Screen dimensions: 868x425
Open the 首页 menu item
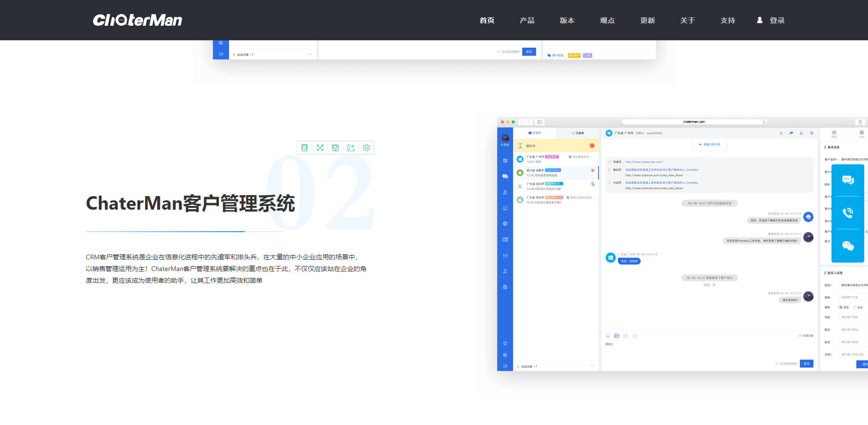point(487,20)
